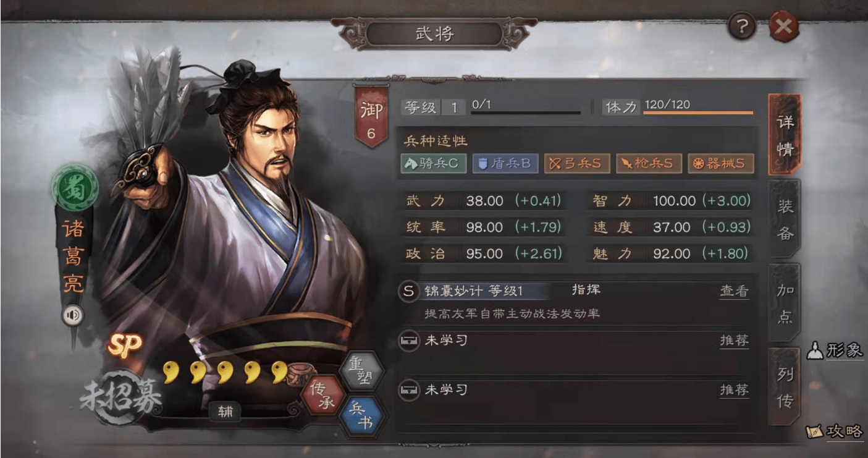Open the 列传 biography tab
Image resolution: width=868 pixels, height=458 pixels.
(785, 387)
